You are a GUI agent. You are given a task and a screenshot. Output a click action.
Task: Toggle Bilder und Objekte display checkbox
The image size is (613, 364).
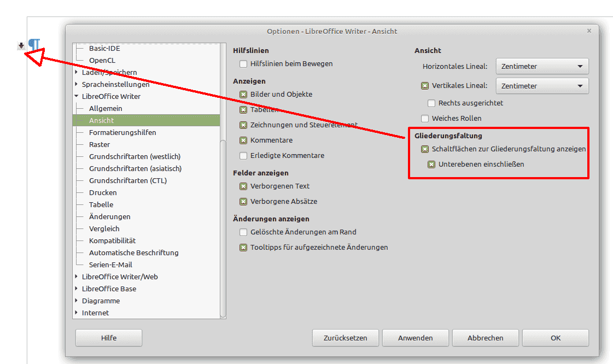point(243,94)
